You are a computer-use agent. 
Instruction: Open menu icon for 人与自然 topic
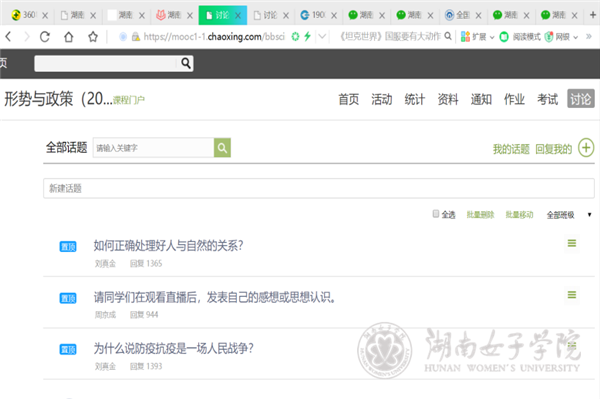pos(572,243)
